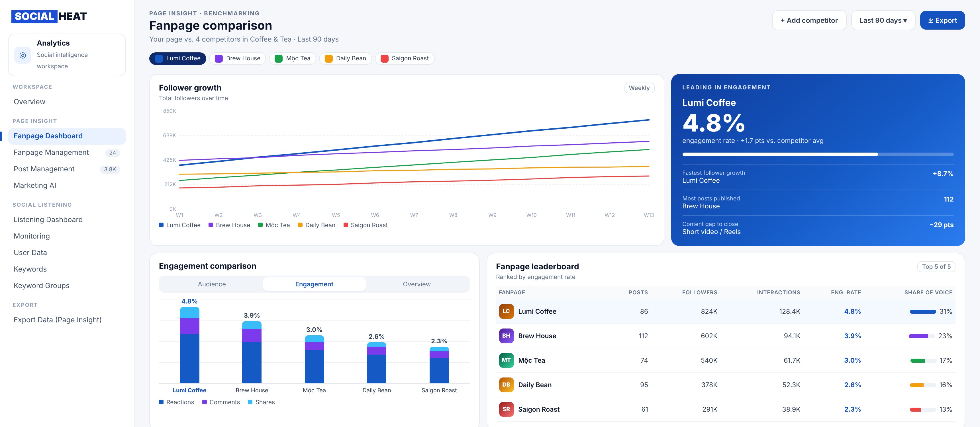Open Marketing AI page

pos(67,186)
